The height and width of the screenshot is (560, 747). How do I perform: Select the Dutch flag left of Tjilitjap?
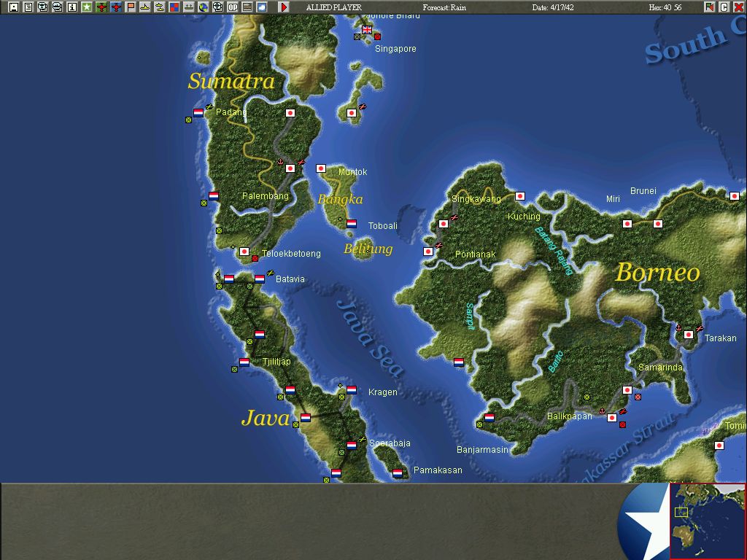[x=244, y=362]
